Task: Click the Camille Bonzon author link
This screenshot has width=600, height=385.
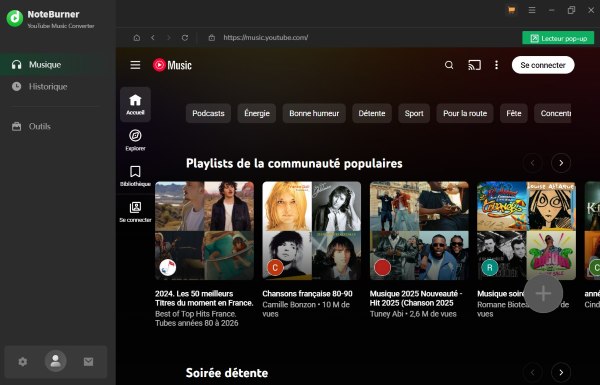Action: tap(289, 305)
